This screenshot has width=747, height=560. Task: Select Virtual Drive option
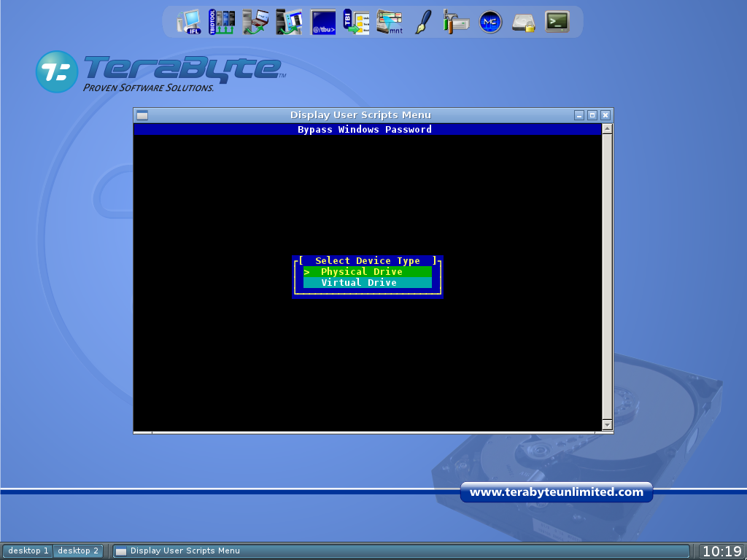click(368, 282)
